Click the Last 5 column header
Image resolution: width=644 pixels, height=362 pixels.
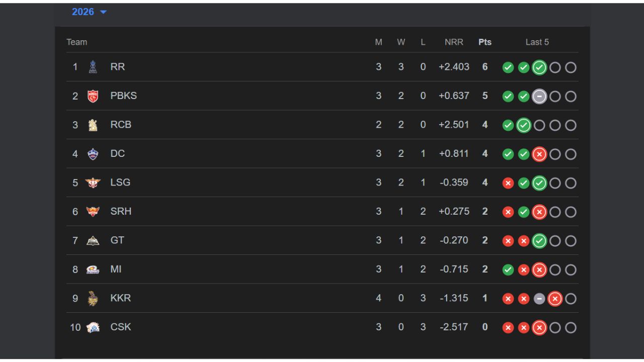pyautogui.click(x=537, y=42)
